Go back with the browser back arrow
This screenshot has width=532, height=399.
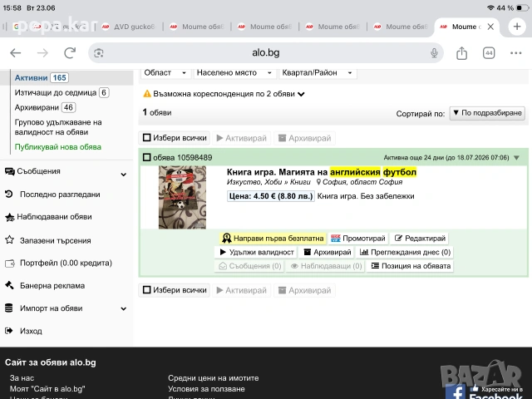[16, 53]
